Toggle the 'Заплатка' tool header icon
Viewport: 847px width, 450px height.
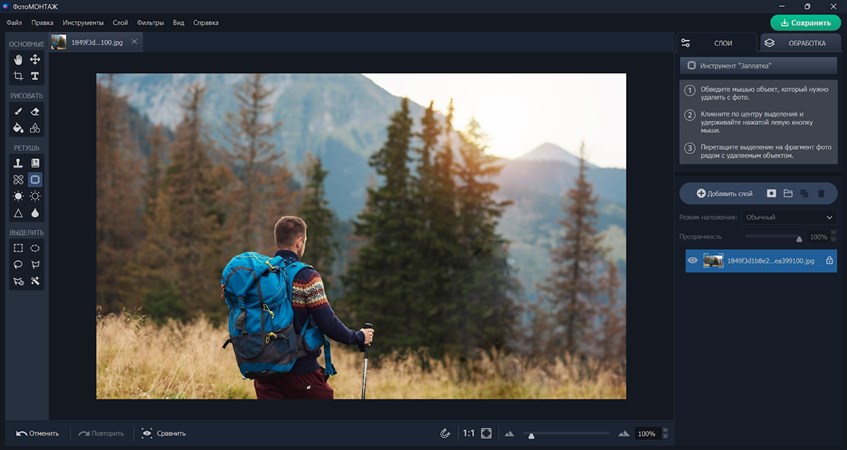coord(691,65)
